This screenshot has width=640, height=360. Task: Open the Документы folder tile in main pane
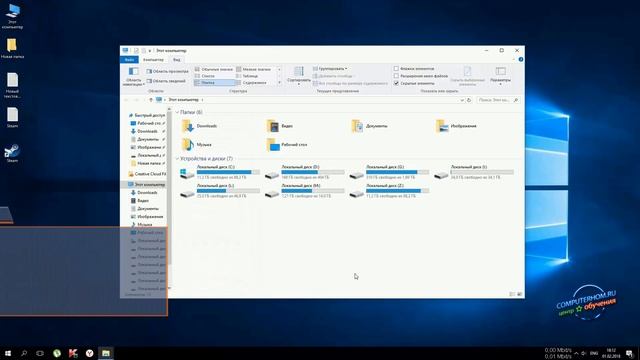point(369,126)
